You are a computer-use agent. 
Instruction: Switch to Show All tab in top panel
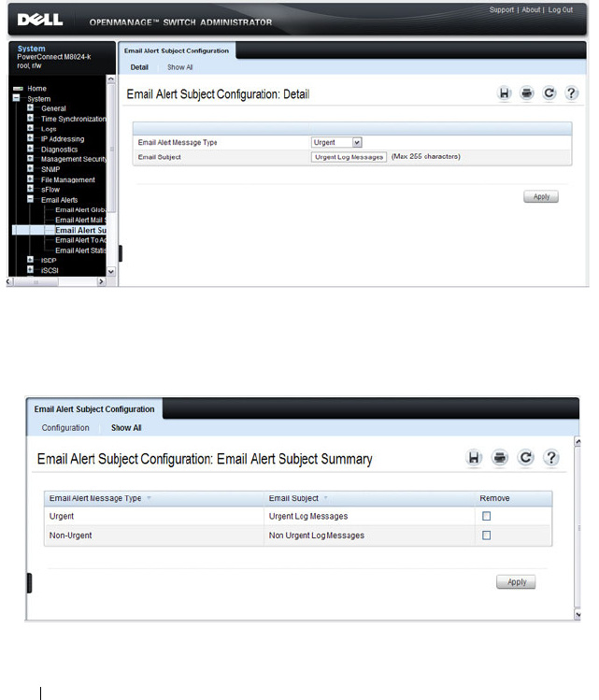click(179, 67)
